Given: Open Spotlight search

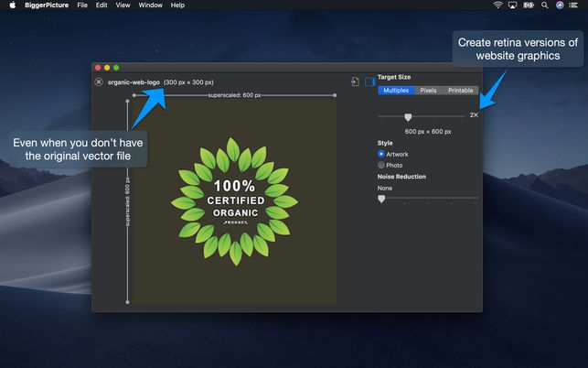Looking at the screenshot, I should pos(546,5).
